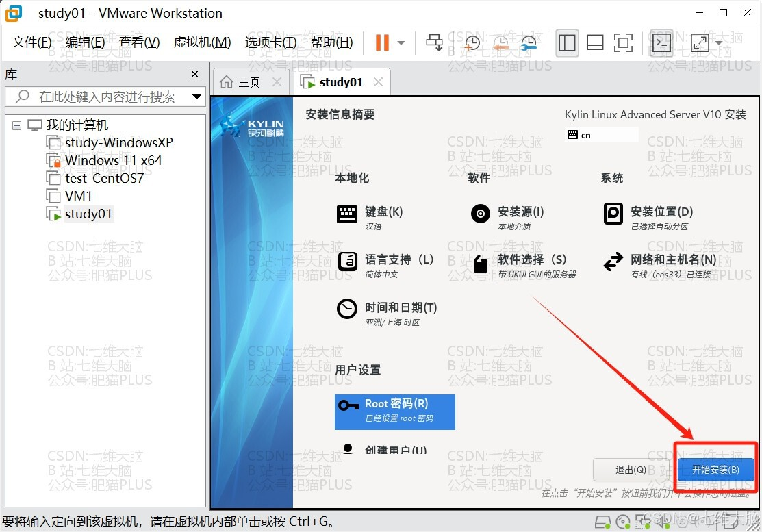The width and height of the screenshot is (762, 532).
Task: Open the power options dropdown next to pause
Action: coord(401,42)
